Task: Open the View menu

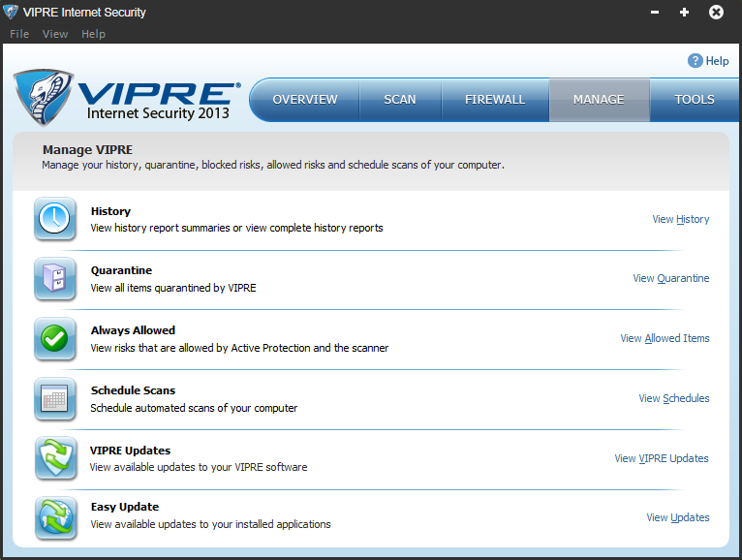Action: [55, 34]
